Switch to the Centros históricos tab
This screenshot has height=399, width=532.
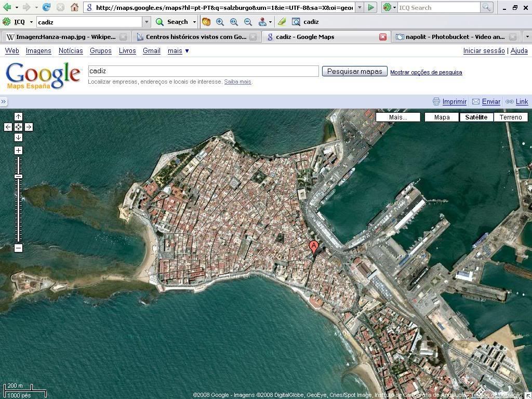click(x=195, y=37)
